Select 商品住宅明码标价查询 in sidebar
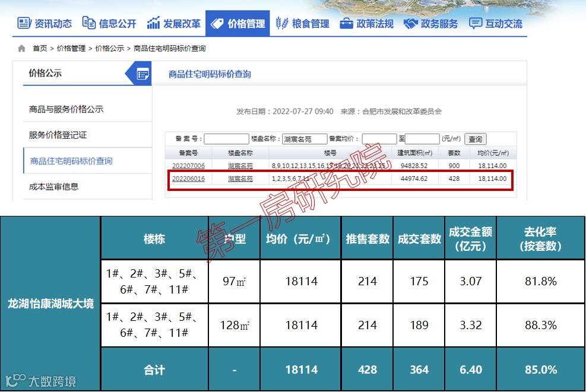The image size is (586, 392). click(x=71, y=161)
